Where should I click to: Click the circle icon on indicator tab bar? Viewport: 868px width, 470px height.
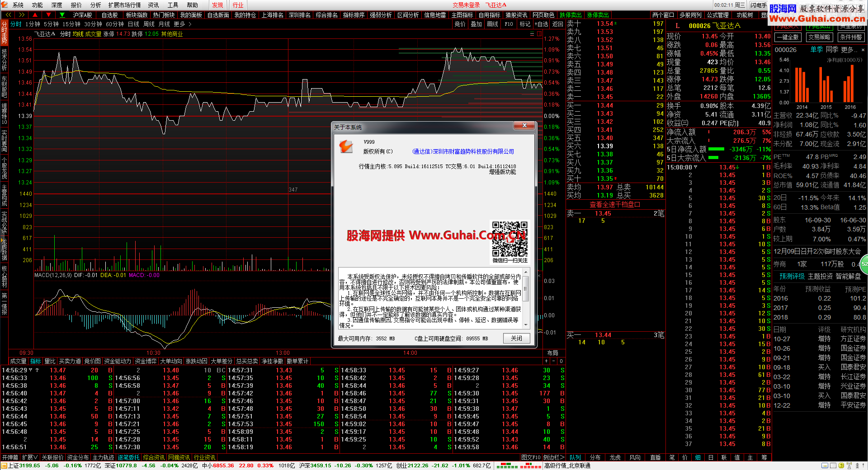561,361
